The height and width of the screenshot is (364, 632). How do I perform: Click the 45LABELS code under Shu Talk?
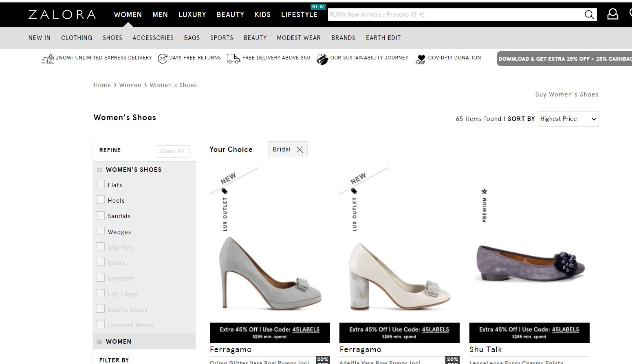point(565,329)
